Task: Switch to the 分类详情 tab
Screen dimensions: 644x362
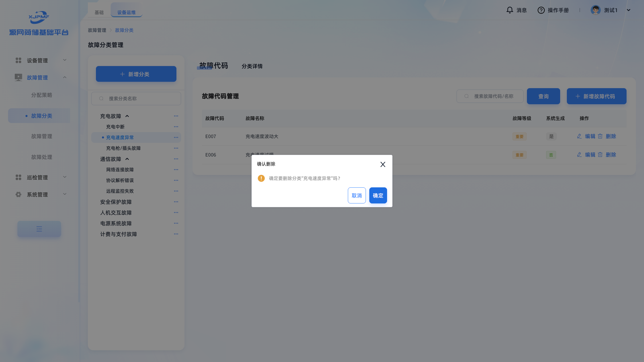Action: coord(252,66)
